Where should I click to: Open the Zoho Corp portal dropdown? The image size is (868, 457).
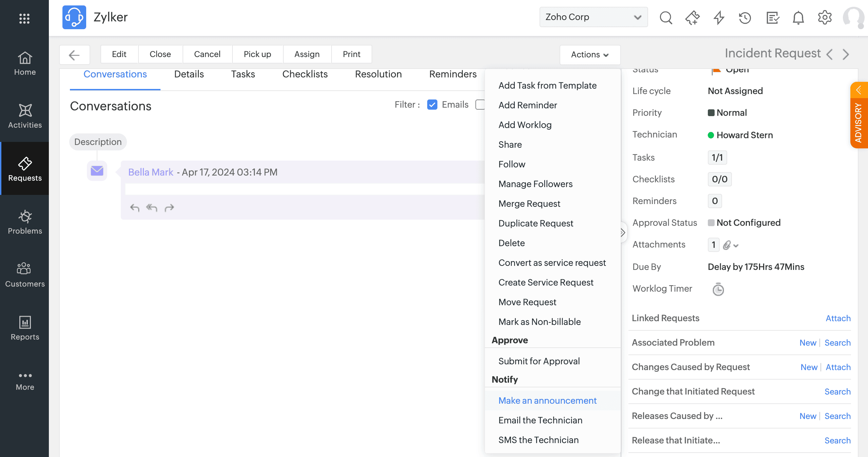[593, 17]
